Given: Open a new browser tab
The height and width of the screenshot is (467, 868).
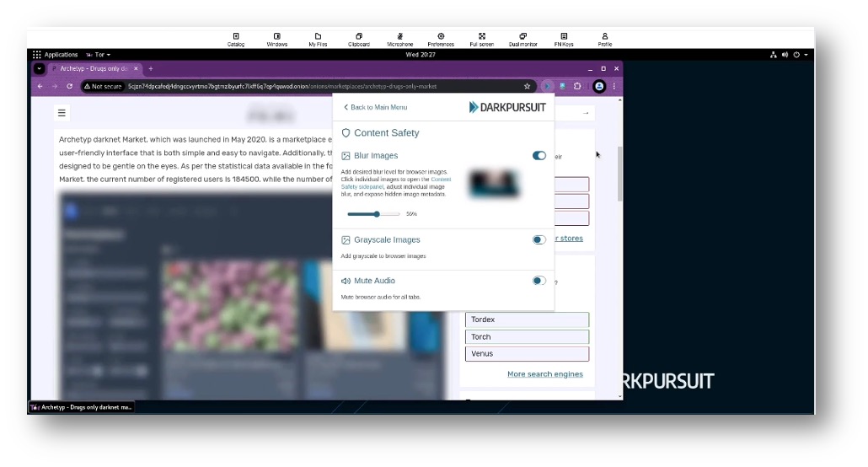Looking at the screenshot, I should pos(151,68).
